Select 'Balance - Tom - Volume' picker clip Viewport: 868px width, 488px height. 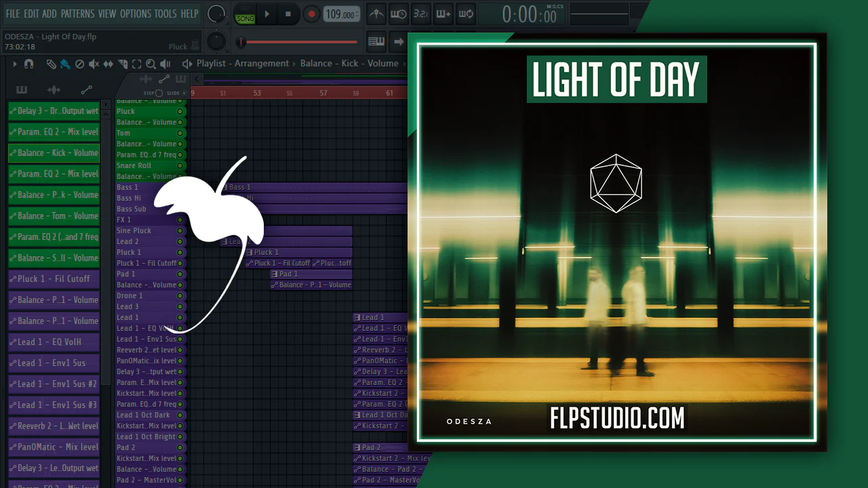[54, 216]
